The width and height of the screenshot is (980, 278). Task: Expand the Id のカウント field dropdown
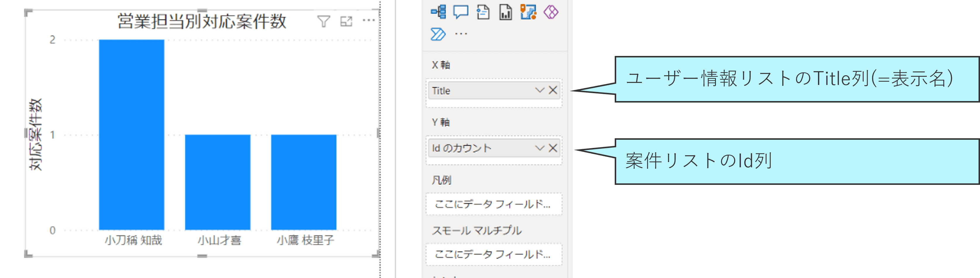[540, 148]
